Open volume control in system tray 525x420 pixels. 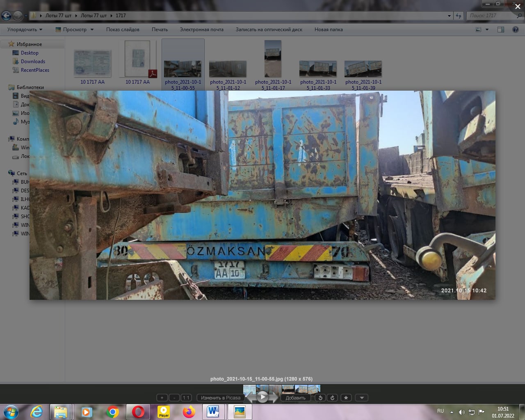tap(461, 412)
